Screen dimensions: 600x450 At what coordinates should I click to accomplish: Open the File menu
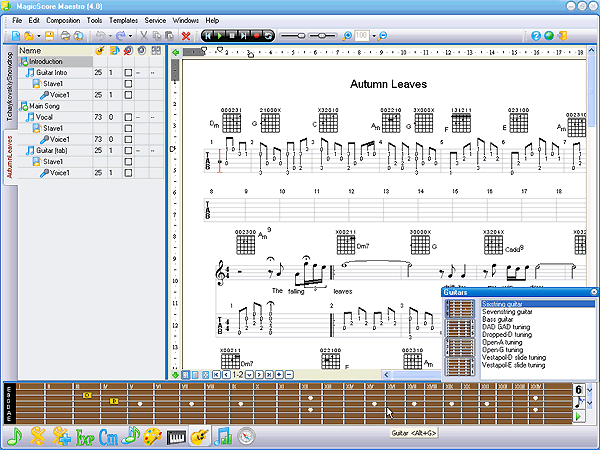(x=17, y=20)
